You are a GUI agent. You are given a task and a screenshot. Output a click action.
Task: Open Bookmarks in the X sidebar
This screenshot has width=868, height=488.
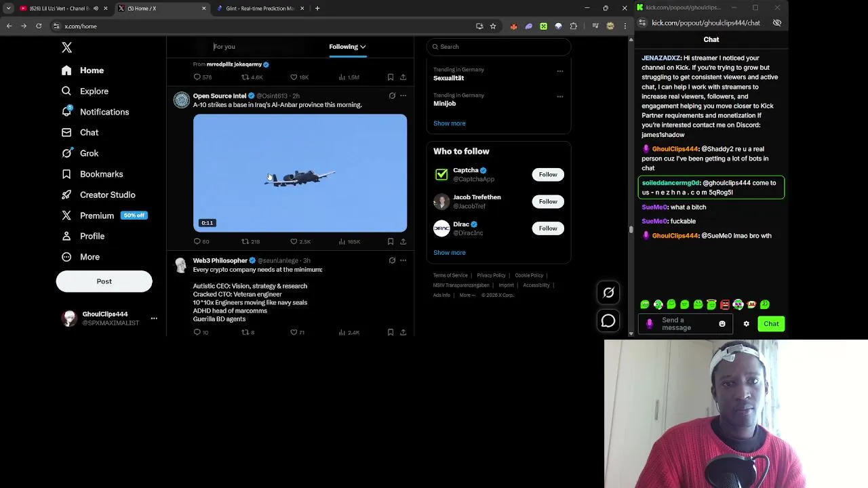pyautogui.click(x=92, y=174)
